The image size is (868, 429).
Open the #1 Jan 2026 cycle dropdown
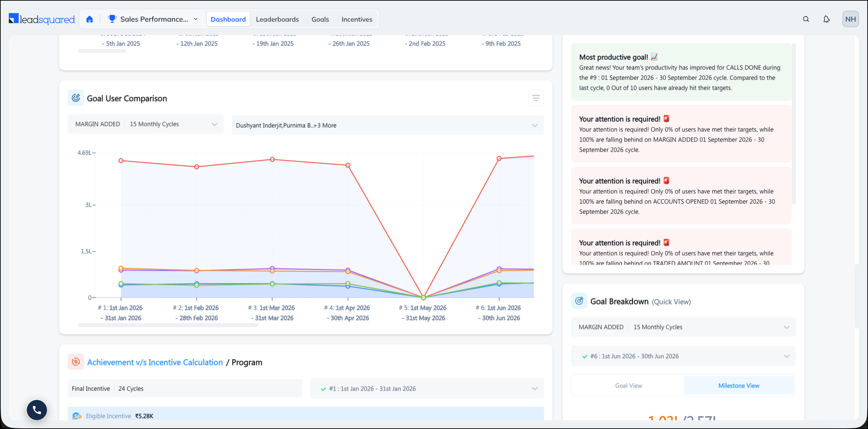click(427, 389)
